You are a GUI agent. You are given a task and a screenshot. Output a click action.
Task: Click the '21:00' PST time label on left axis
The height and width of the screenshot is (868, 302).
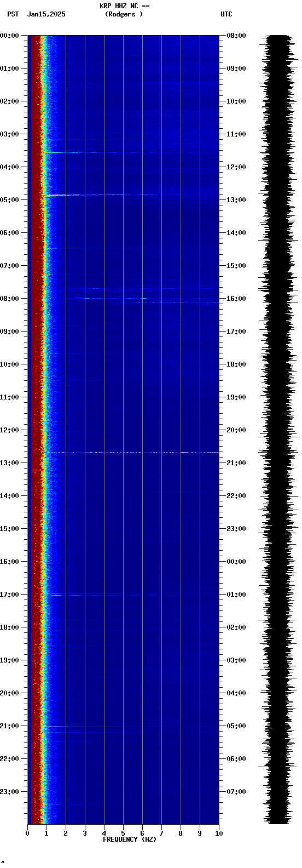click(x=10, y=726)
